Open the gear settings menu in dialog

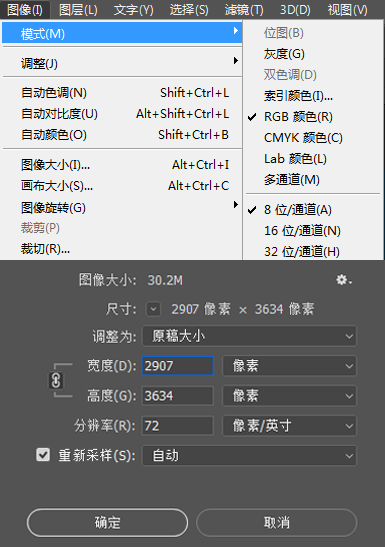[344, 280]
